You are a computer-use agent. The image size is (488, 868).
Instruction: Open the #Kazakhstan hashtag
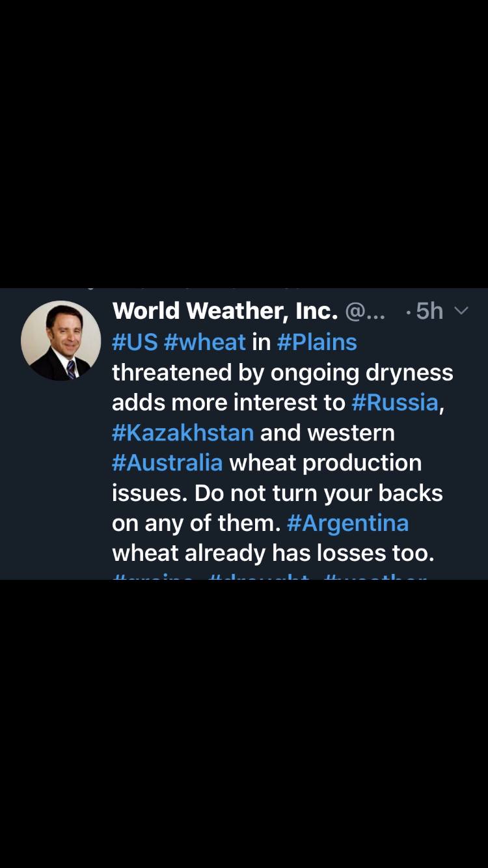(x=183, y=432)
